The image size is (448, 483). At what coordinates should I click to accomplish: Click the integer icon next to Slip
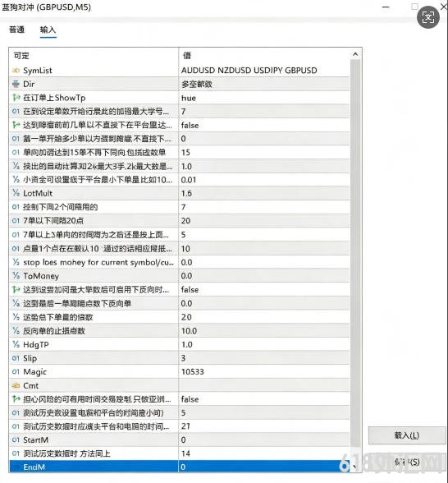coord(16,358)
